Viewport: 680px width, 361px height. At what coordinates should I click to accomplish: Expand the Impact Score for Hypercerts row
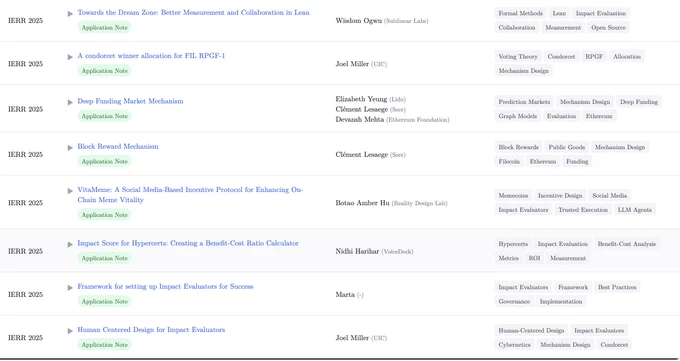coord(70,244)
